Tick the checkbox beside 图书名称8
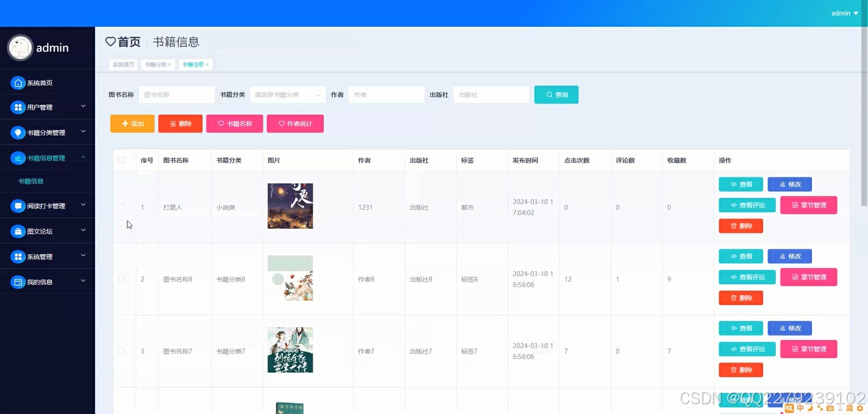Image resolution: width=868 pixels, height=414 pixels. (122, 279)
